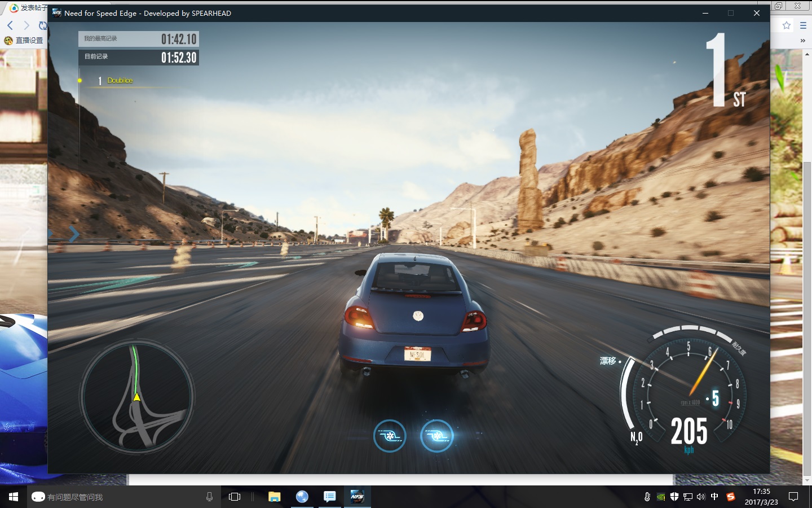Screen dimensions: 812x508
Task: Click the Sogou input method tray icon
Action: click(731, 497)
